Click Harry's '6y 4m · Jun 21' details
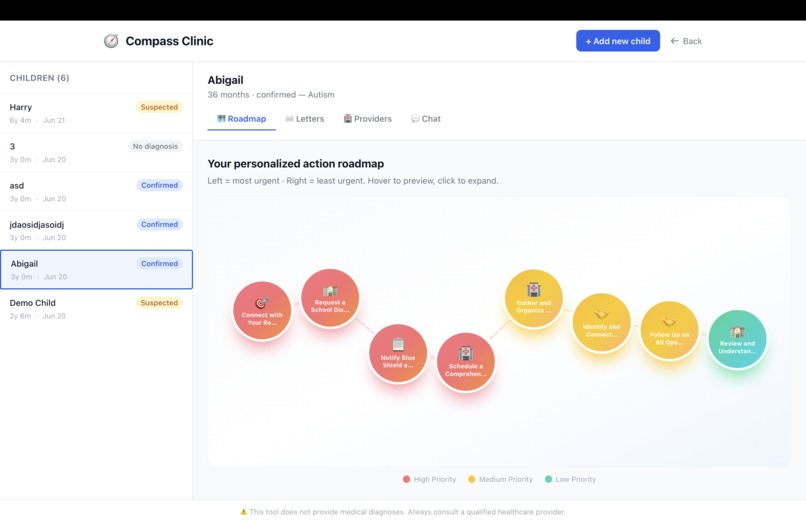 pyautogui.click(x=37, y=120)
